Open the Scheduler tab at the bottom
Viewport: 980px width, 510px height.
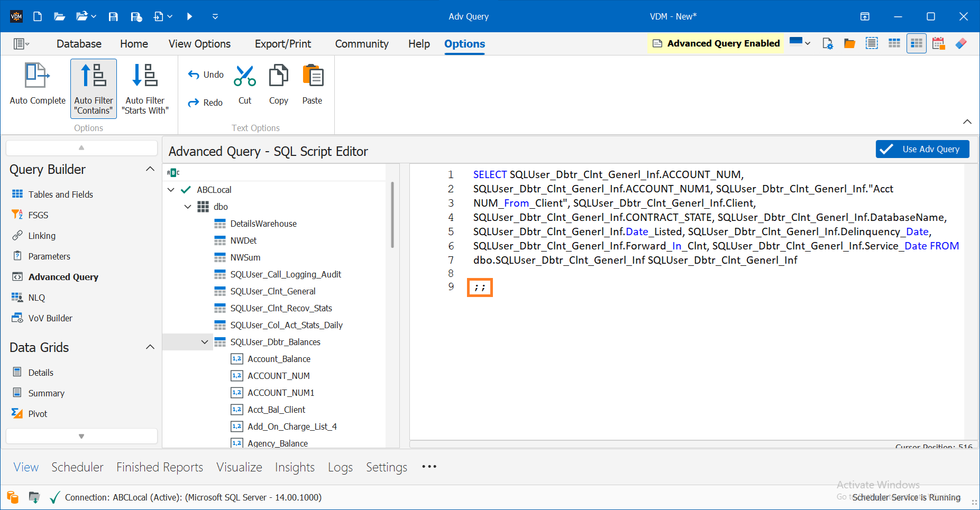click(x=77, y=467)
